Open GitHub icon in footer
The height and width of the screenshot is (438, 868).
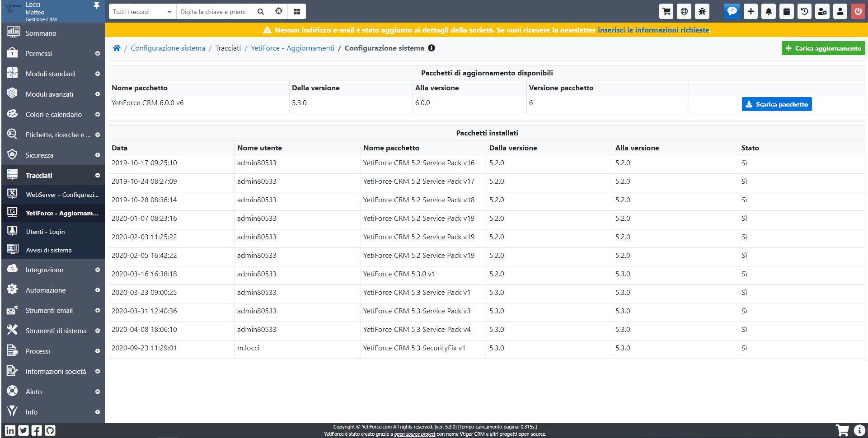[50, 430]
